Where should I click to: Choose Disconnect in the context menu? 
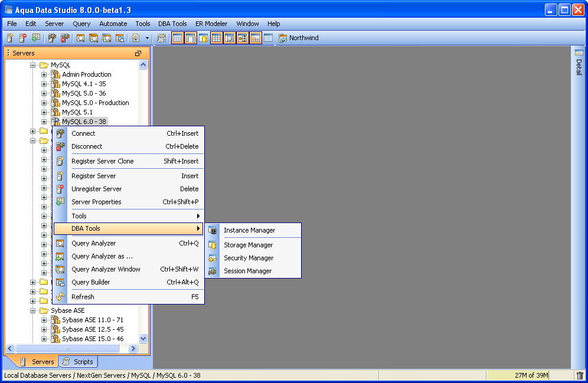pos(129,146)
